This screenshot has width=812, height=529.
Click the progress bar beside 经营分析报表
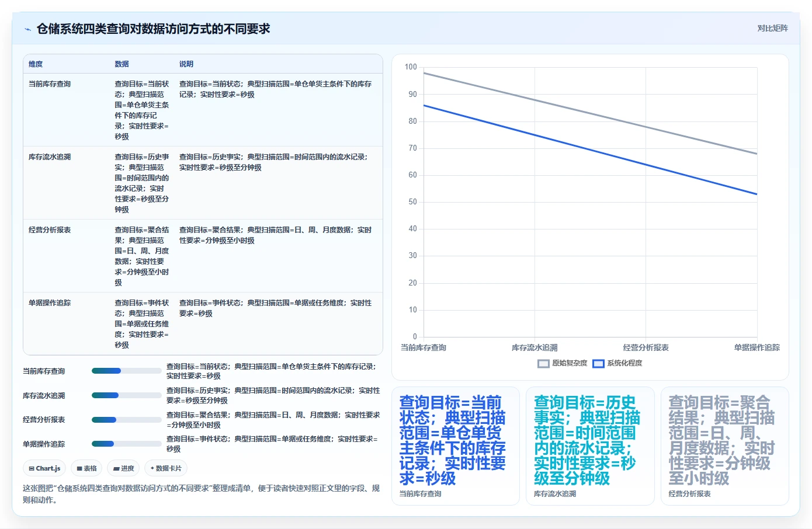point(127,420)
